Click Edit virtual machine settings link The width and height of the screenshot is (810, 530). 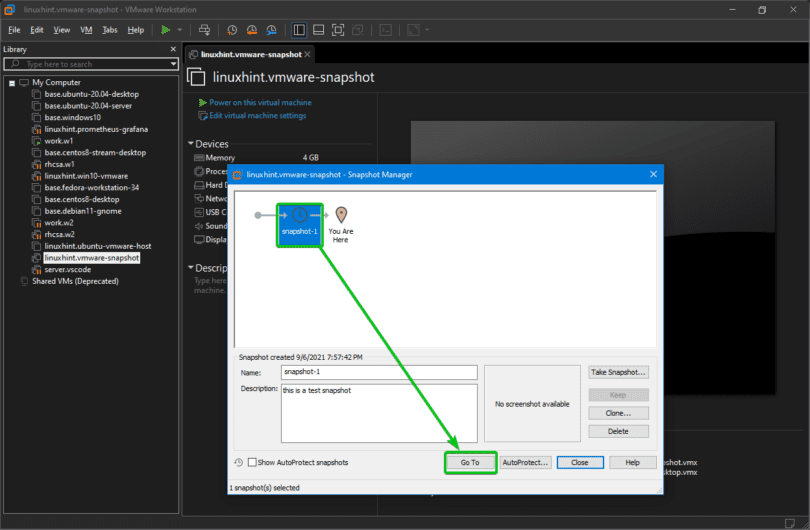(257, 116)
